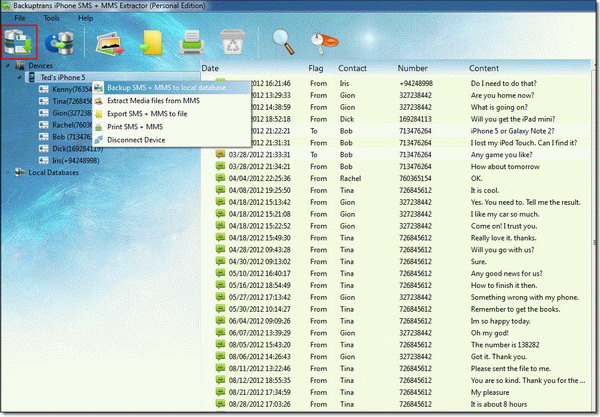The image size is (600, 417).
Task: Click the contact icon next to Iris(+94248998)
Action: 44,160
